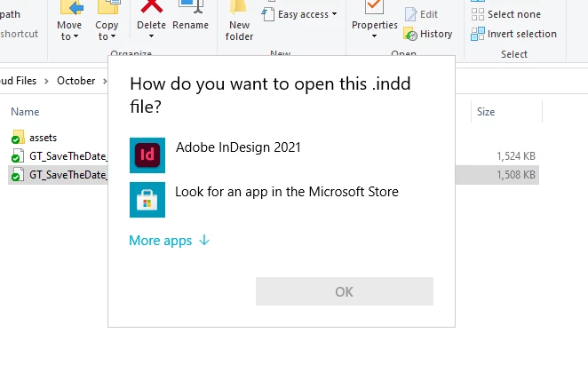Sort by Size column header
Screen dimensions: 588x373
click(x=486, y=112)
